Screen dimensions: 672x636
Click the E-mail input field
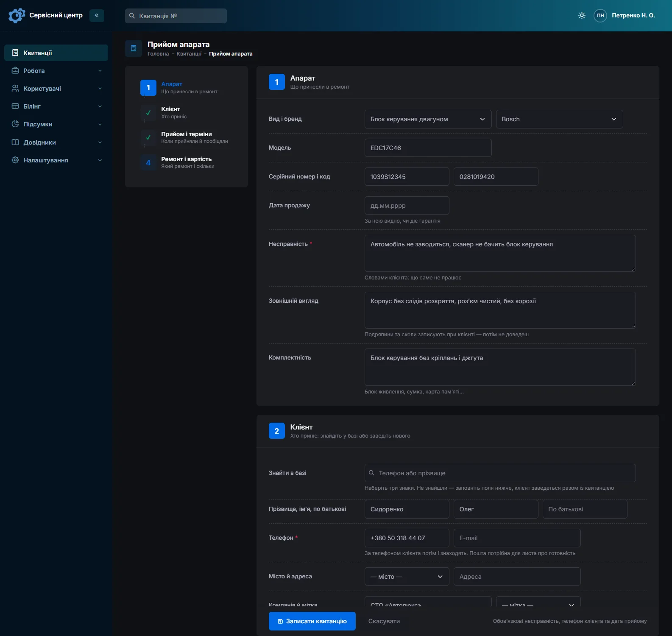[x=517, y=538]
